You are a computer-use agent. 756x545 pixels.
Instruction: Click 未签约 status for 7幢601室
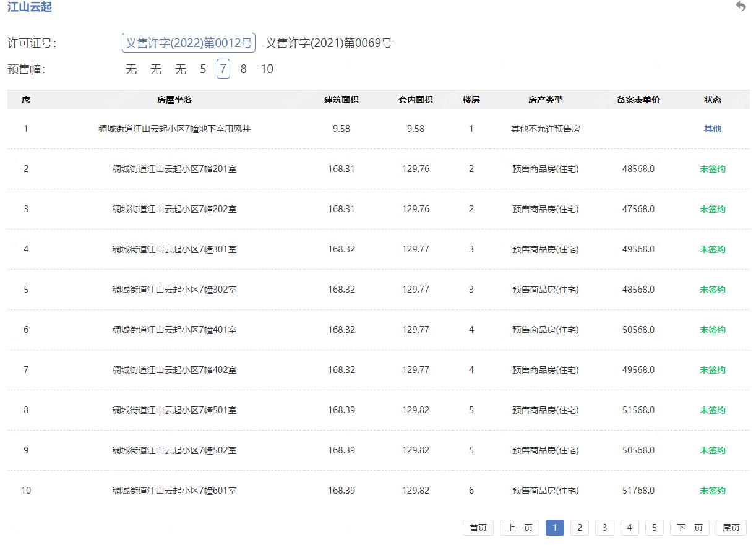[x=713, y=491]
